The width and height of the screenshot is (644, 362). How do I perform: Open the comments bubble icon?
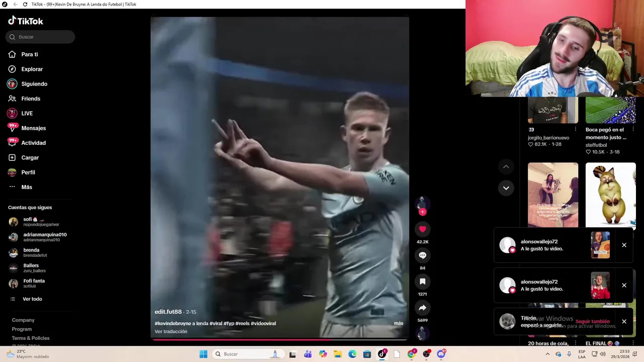pos(422,255)
